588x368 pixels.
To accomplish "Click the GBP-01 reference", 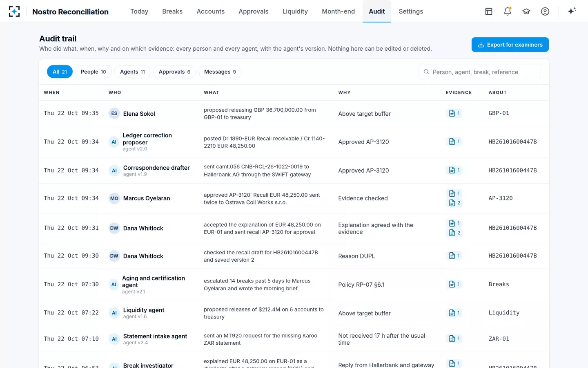I will pos(499,113).
